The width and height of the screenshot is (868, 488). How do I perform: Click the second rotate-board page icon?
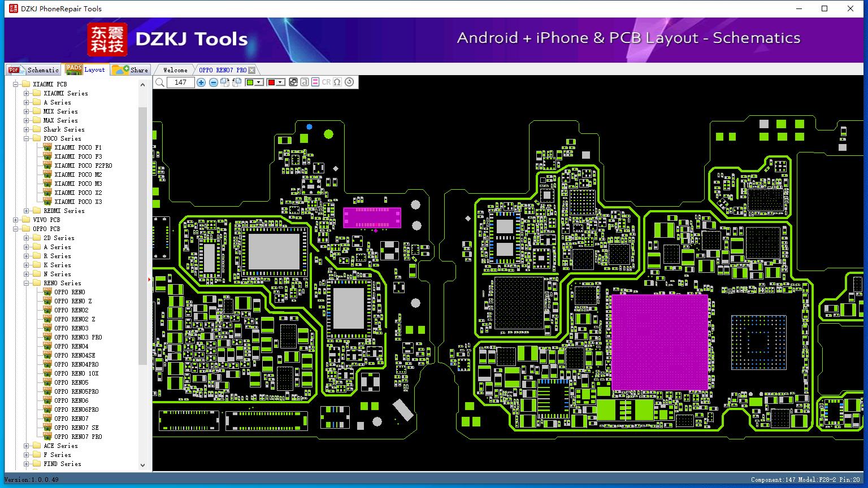(237, 82)
